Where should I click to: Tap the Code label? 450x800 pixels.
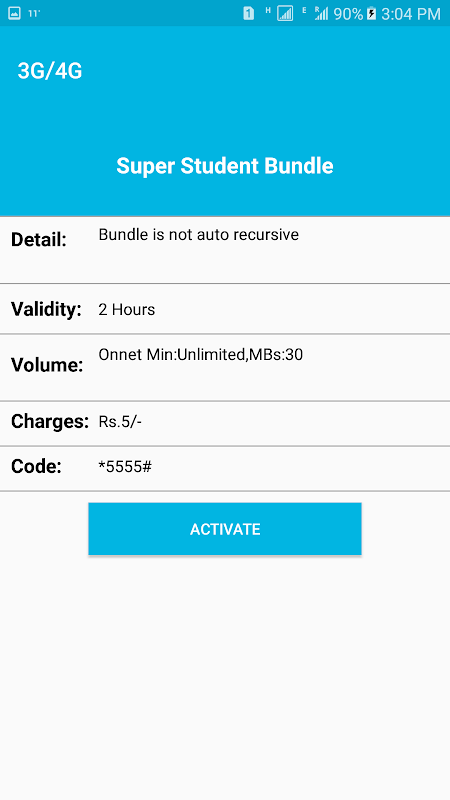(36, 466)
